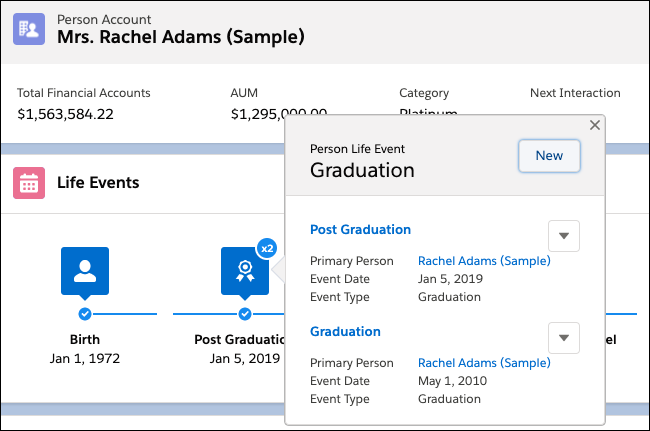Click the Next Interaction field label

click(x=575, y=93)
